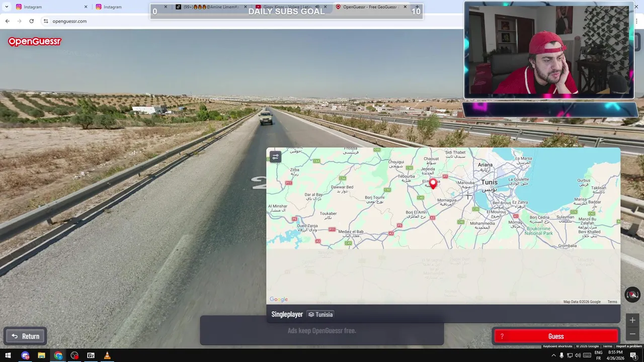Open Discord from the taskbar
Viewport: 644px width, 362px height.
click(x=25, y=355)
